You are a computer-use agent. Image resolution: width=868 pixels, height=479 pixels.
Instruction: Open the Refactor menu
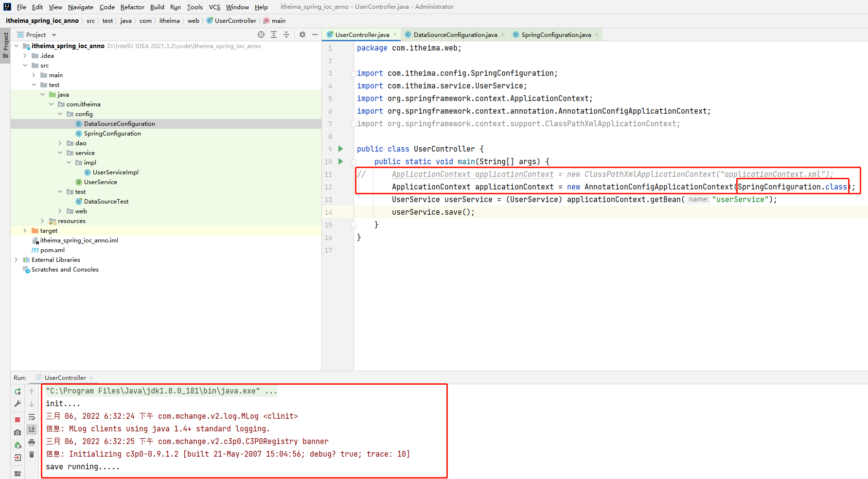click(x=132, y=7)
